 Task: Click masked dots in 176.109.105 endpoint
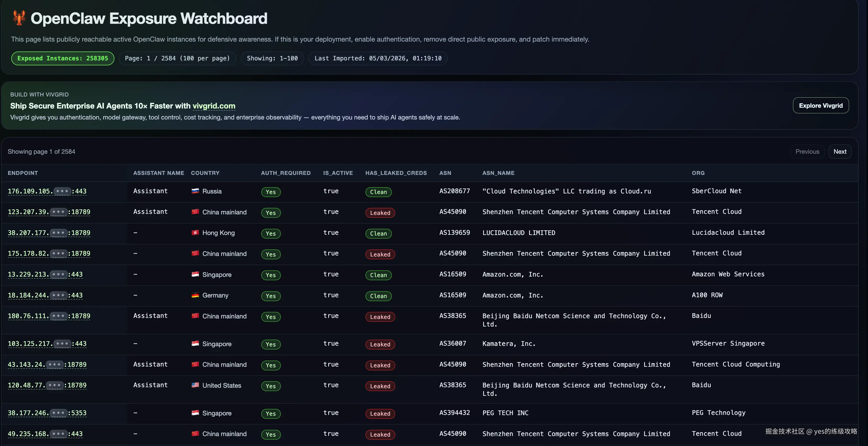click(x=62, y=191)
